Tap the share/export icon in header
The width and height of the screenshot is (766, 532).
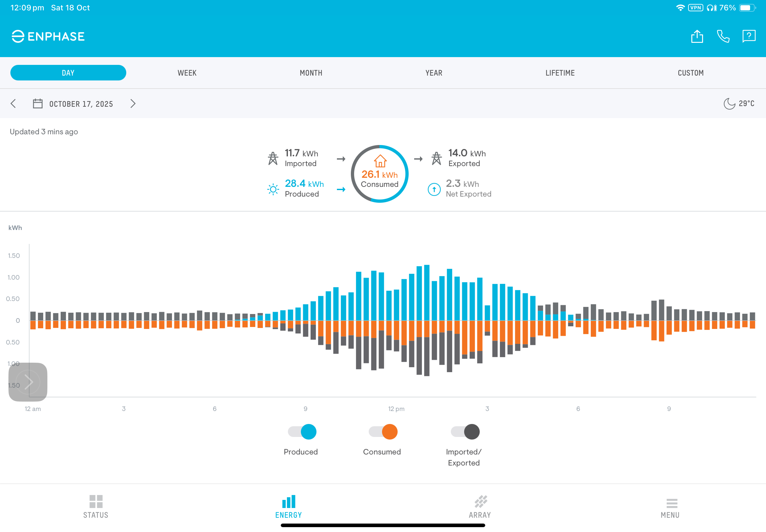697,36
